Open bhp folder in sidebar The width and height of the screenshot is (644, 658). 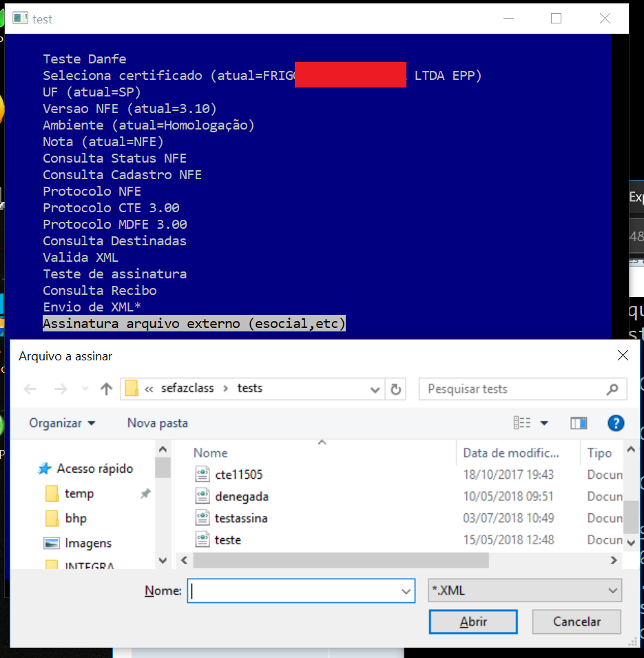click(x=76, y=518)
